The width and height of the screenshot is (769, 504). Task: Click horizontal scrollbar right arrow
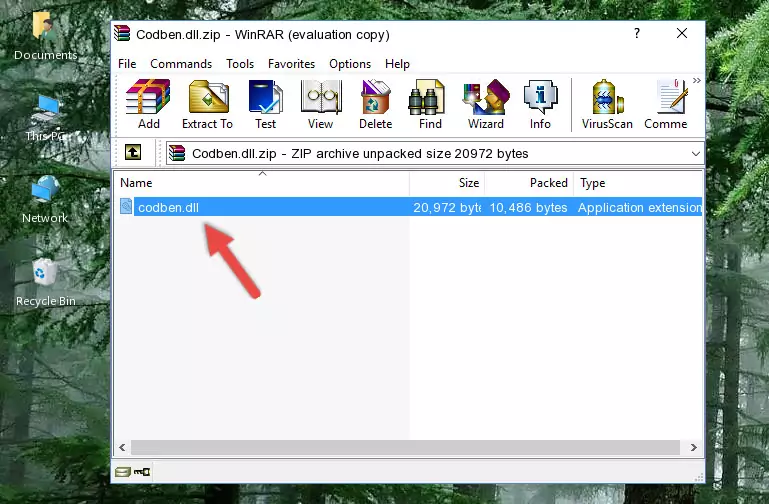click(x=693, y=447)
